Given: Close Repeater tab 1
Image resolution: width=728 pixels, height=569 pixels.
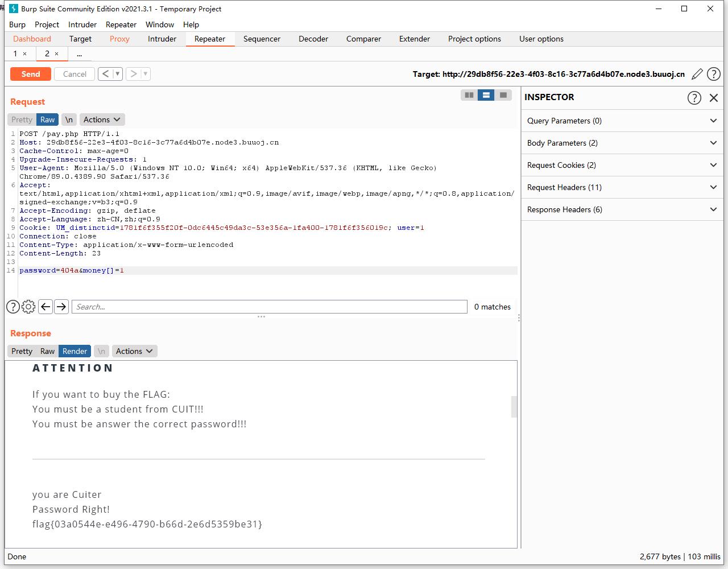Looking at the screenshot, I should pos(24,53).
